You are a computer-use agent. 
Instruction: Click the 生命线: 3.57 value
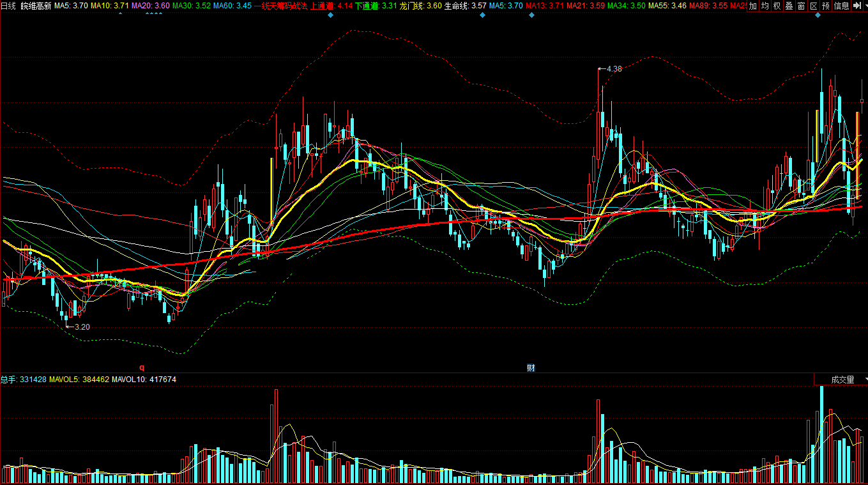(465, 6)
